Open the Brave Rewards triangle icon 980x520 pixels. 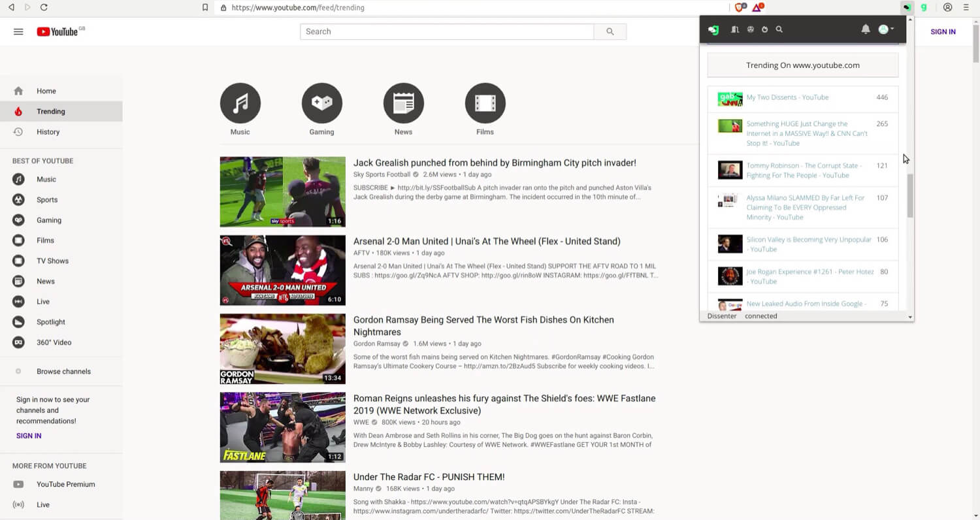click(757, 7)
